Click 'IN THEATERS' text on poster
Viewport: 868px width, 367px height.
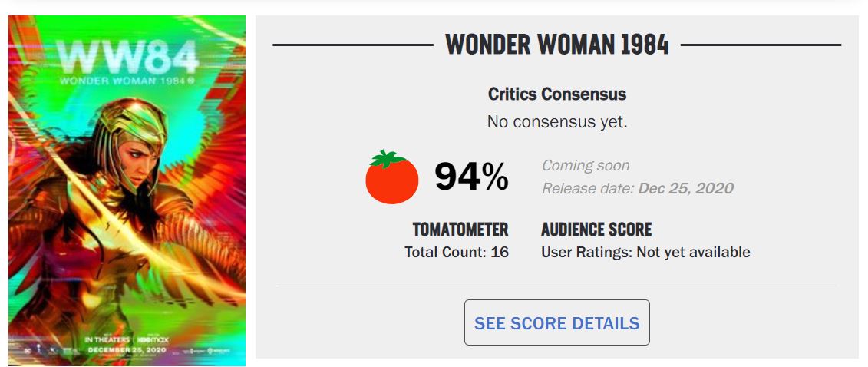tap(108, 339)
